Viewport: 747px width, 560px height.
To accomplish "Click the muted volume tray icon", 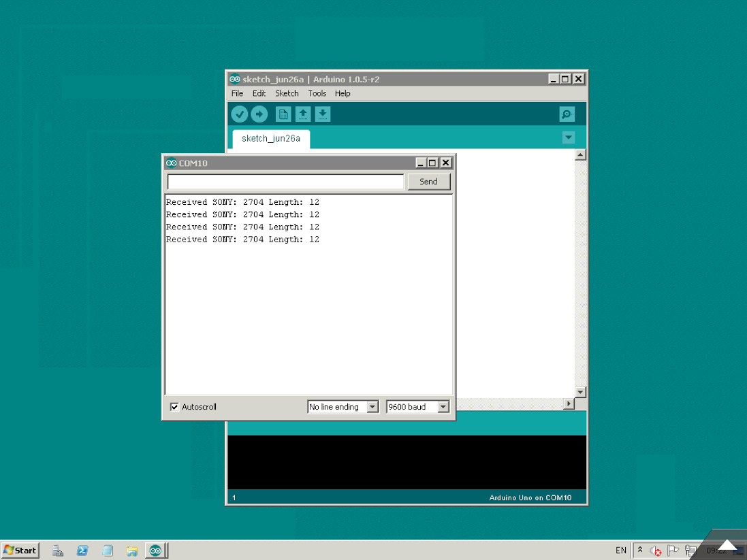I will pyautogui.click(x=656, y=551).
